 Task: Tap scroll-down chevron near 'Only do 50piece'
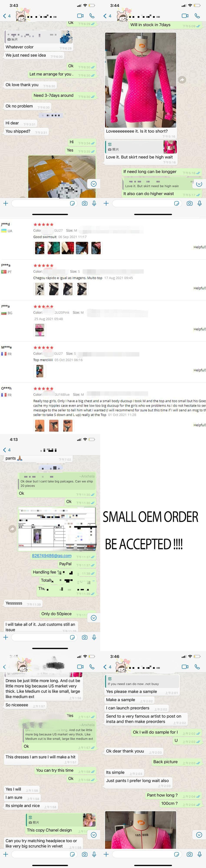(x=94, y=618)
